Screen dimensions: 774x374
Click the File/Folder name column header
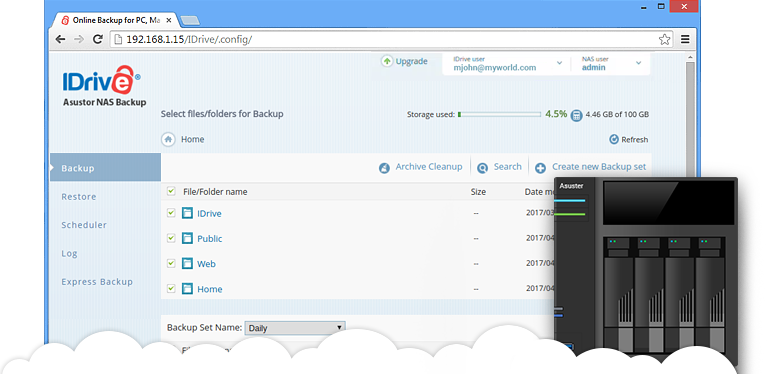pyautogui.click(x=215, y=191)
